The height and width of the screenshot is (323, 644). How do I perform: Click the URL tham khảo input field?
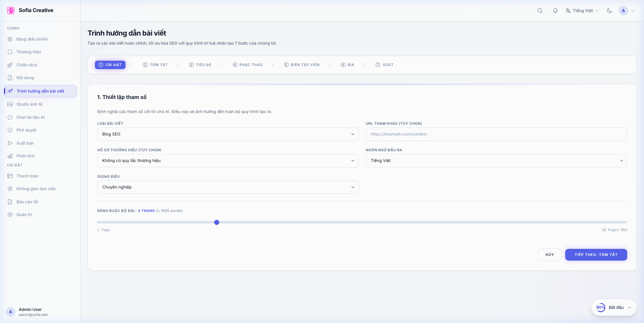pyautogui.click(x=496, y=134)
